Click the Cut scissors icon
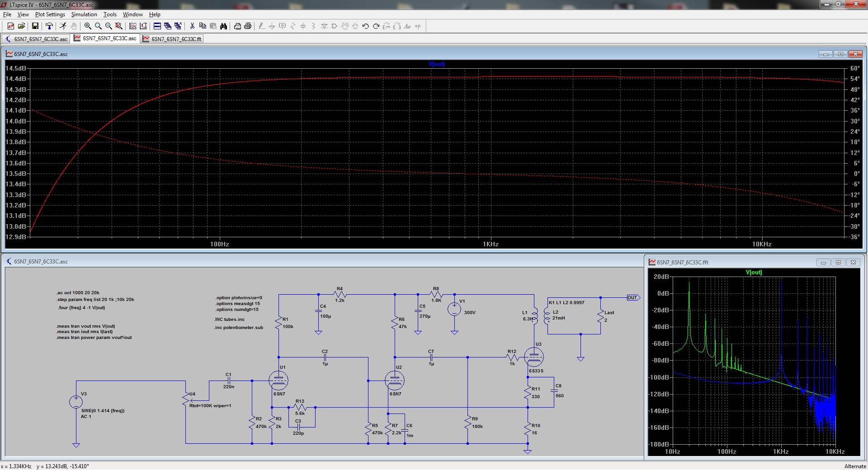The width and height of the screenshot is (868, 470). 192,26
